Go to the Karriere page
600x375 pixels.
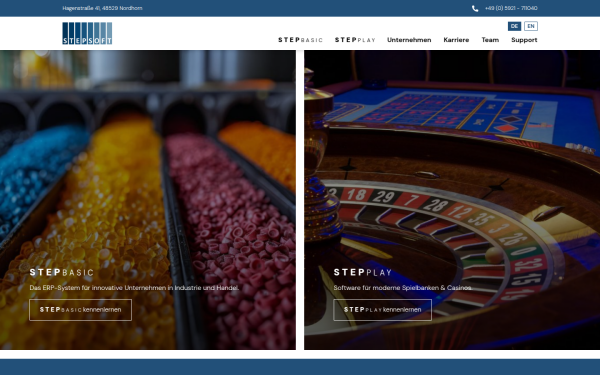pos(456,40)
